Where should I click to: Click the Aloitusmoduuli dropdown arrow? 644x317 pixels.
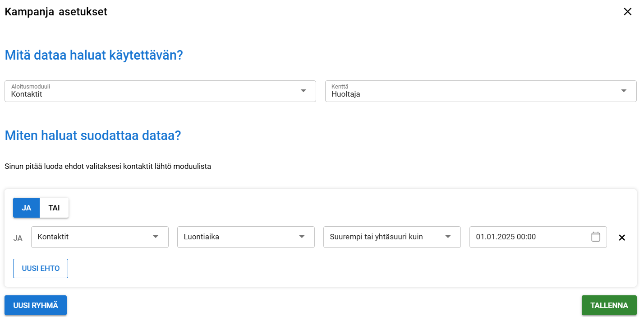(x=304, y=91)
